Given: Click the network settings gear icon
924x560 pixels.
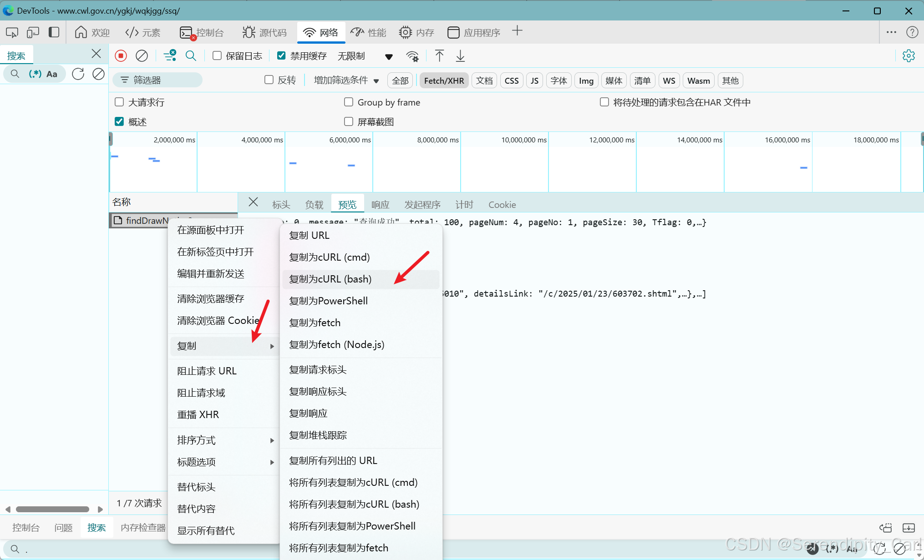Looking at the screenshot, I should (x=909, y=56).
